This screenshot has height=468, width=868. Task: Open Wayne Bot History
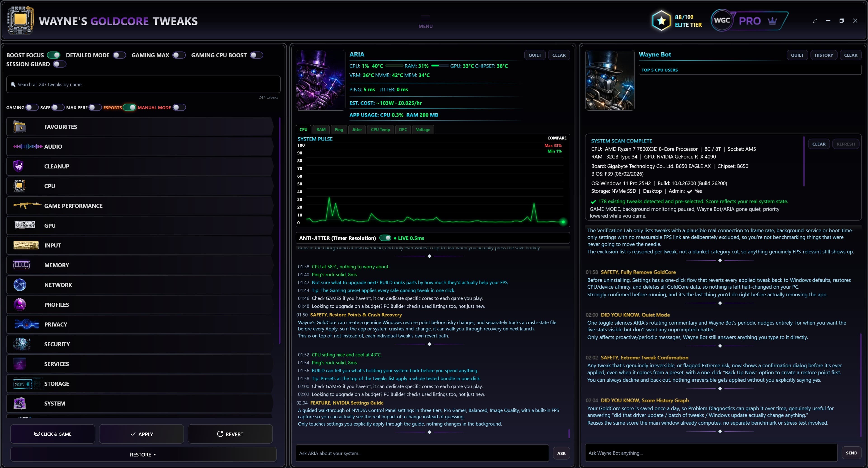(823, 55)
